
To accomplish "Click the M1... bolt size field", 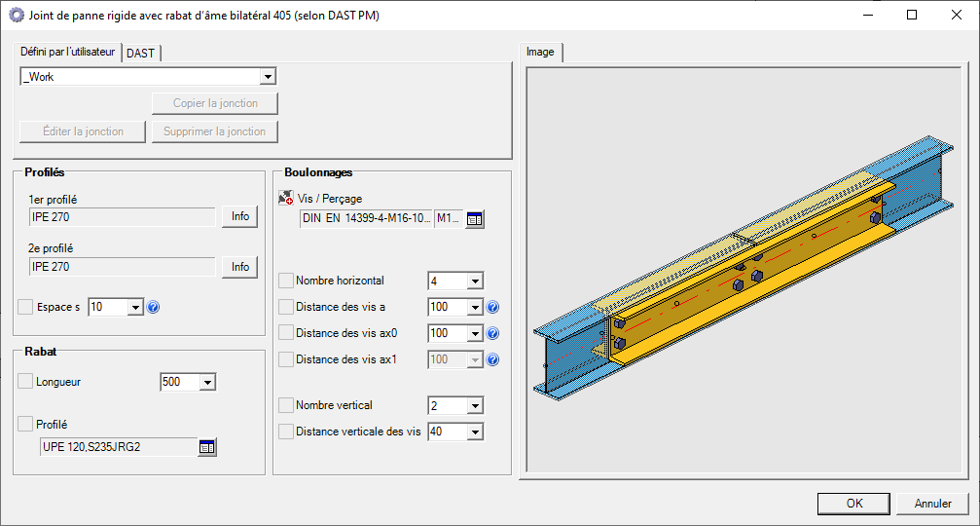I will [449, 218].
